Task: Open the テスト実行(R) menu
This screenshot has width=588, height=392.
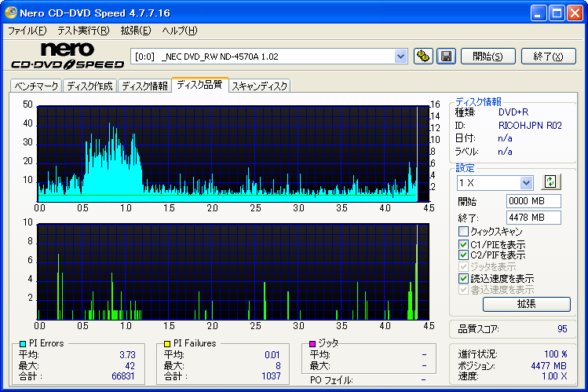Action: (x=83, y=31)
